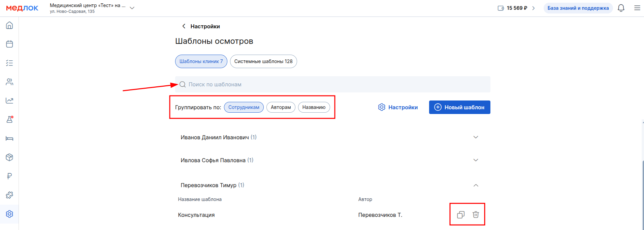The image size is (644, 230).
Task: Click the notifications bell icon
Action: (621, 8)
